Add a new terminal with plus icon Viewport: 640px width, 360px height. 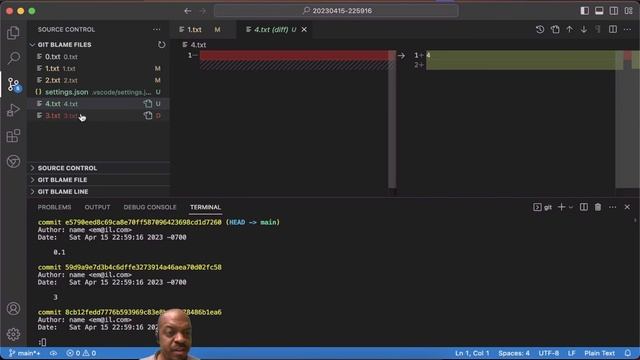(x=562, y=207)
